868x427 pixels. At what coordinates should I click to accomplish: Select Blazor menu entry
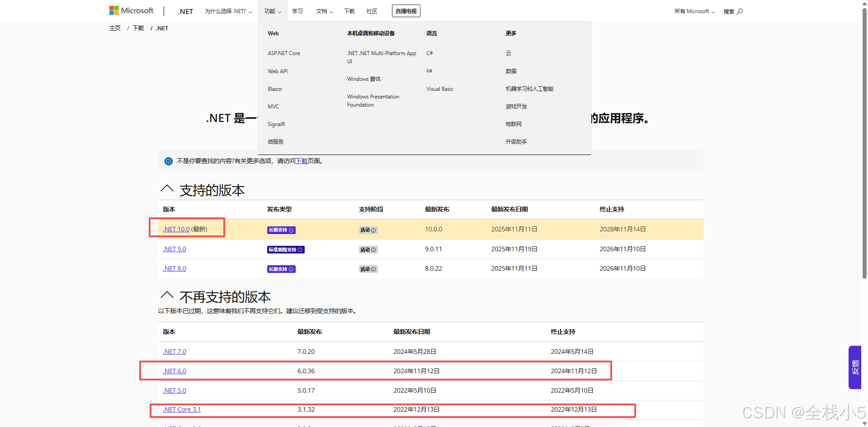(x=275, y=89)
